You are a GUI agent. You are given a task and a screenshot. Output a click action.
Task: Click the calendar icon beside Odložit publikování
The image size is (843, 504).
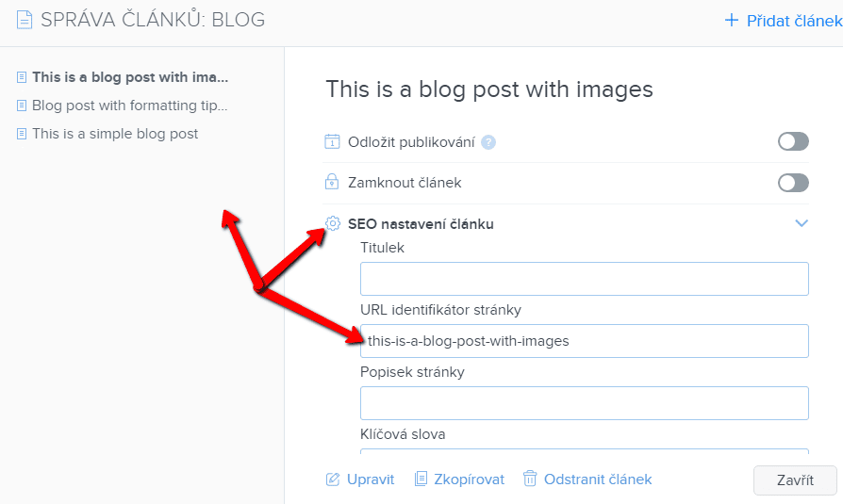332,142
